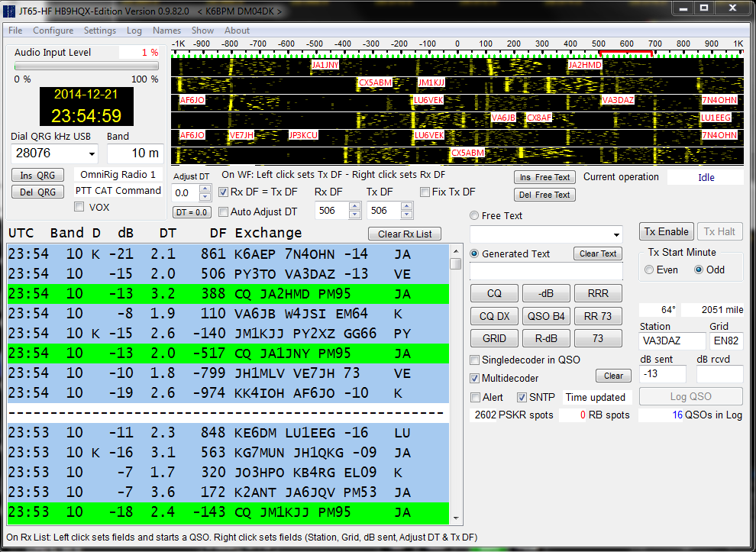Click the Del QRG button
The height and width of the screenshot is (552, 756).
pos(37,192)
